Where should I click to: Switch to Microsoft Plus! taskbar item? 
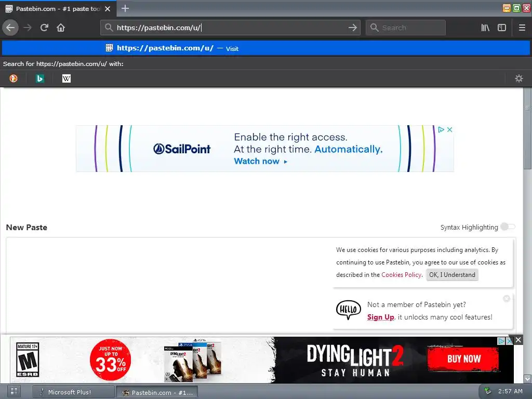74,392
